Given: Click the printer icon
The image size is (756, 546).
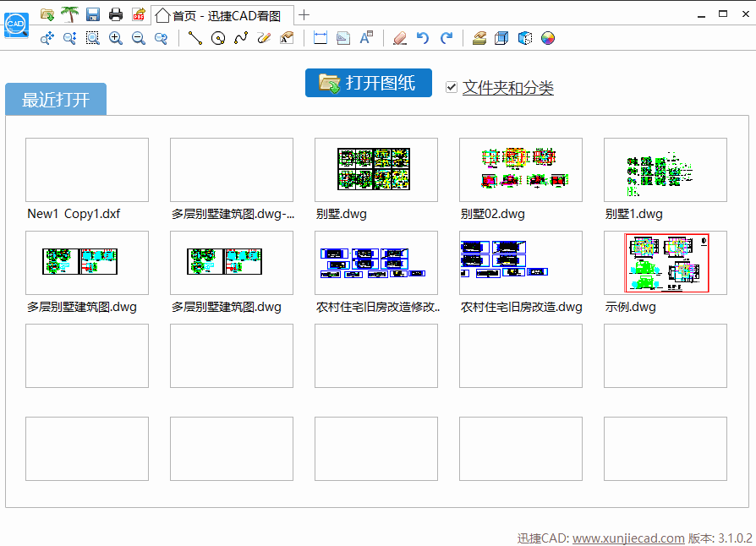Looking at the screenshot, I should (x=116, y=14).
